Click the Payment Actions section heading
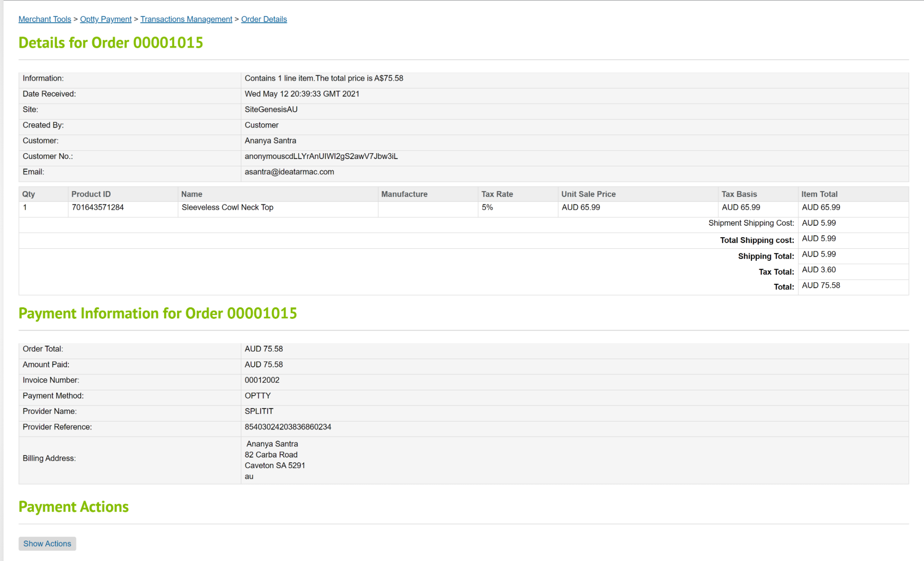This screenshot has height=561, width=924. (74, 507)
